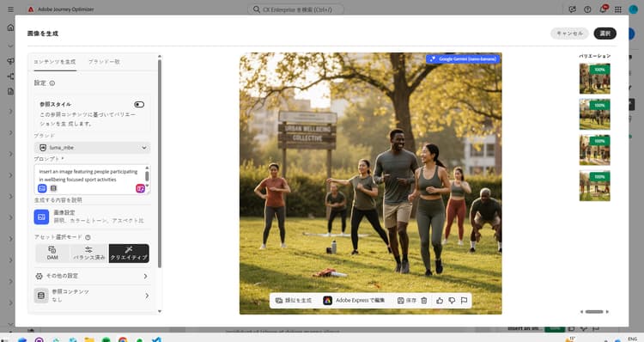This screenshot has width=644, height=342.
Task: Click the CX Enterprise search field
Action: coord(295,9)
